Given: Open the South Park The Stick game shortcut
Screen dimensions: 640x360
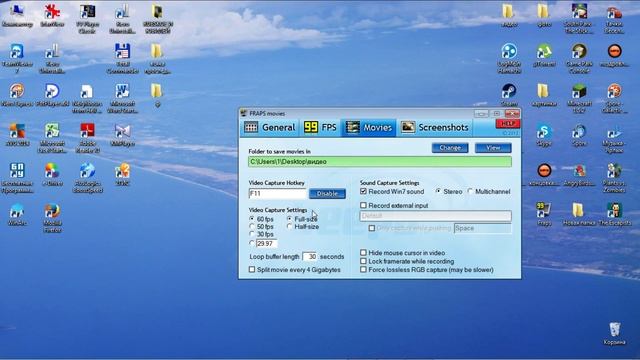Looking at the screenshot, I should 579,18.
